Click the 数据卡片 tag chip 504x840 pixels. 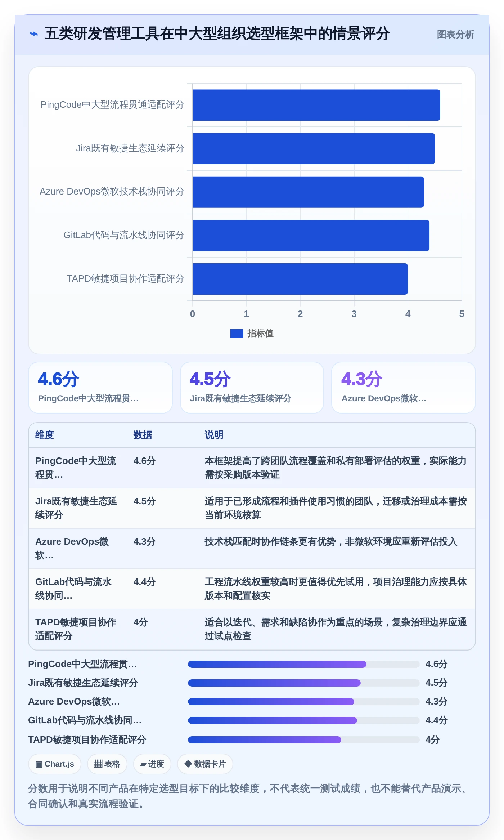pos(205,764)
